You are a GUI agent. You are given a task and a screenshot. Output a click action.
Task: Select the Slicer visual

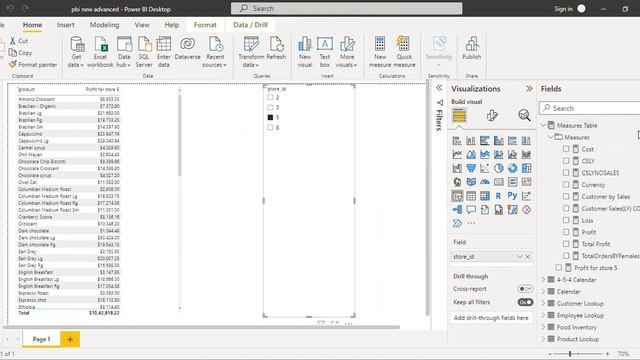tap(457, 196)
